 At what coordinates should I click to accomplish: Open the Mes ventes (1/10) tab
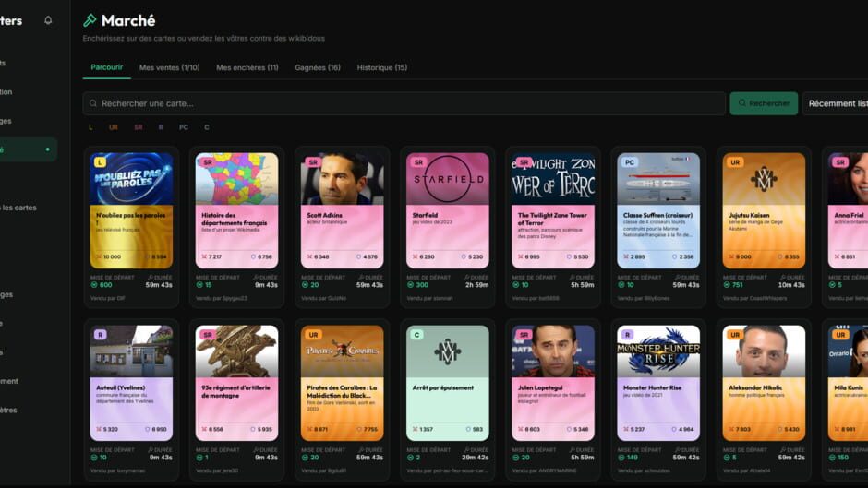(169, 67)
